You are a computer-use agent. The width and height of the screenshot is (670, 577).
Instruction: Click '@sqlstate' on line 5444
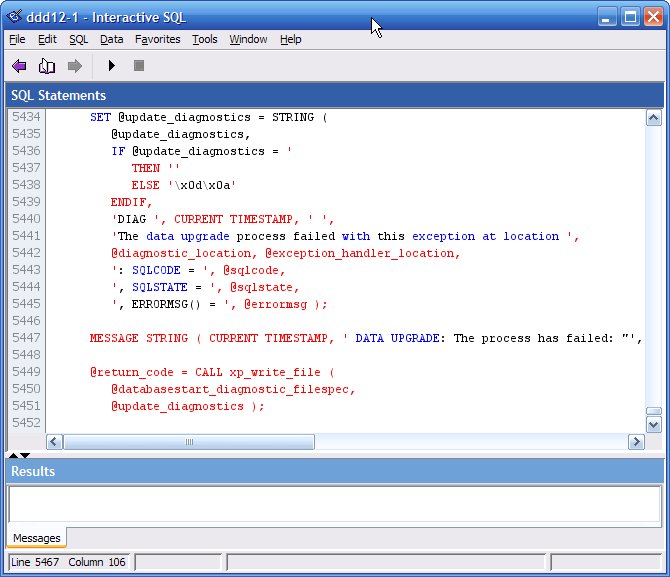264,287
